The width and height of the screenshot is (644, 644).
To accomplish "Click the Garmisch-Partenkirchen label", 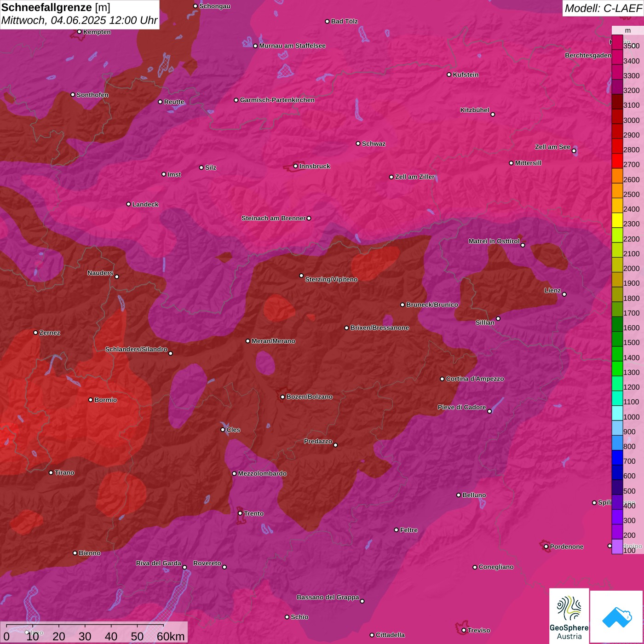I will [277, 100].
